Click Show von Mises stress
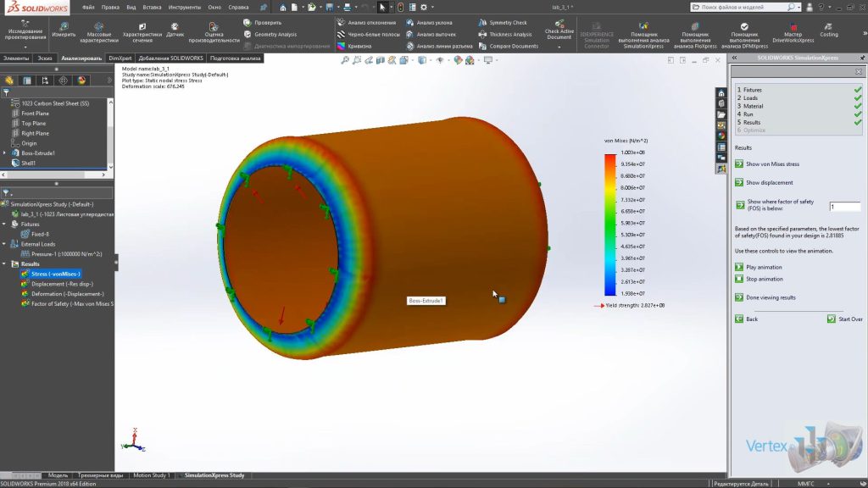The height and width of the screenshot is (488, 868). click(x=767, y=164)
